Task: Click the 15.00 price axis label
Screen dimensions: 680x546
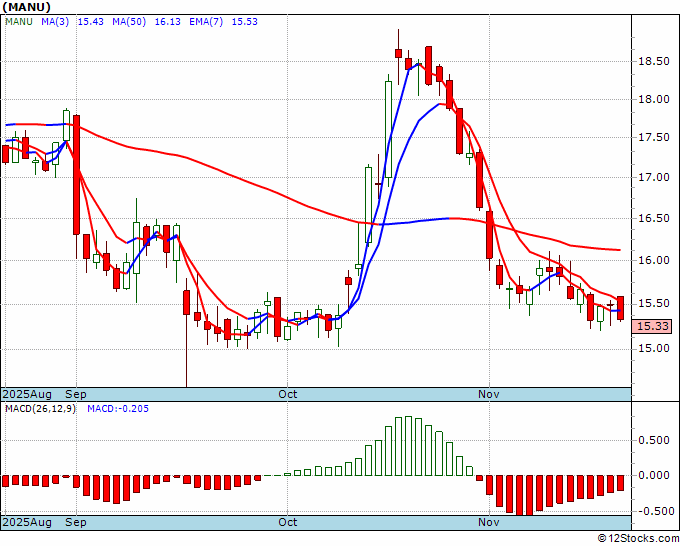Action: [x=654, y=348]
